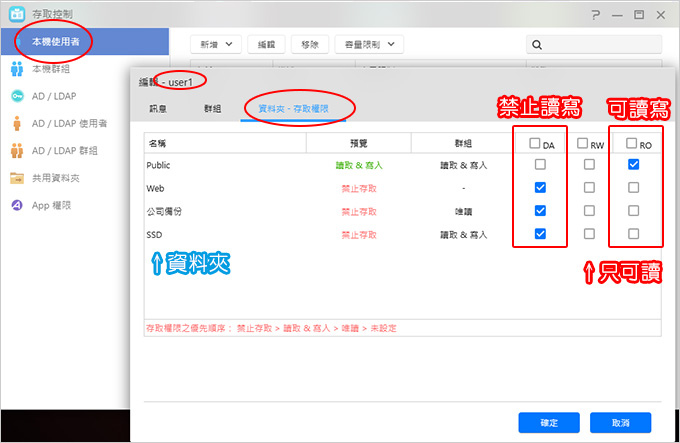Switch to 資料夾 - 存取權限 tab
The height and width of the screenshot is (443, 680).
pyautogui.click(x=293, y=109)
